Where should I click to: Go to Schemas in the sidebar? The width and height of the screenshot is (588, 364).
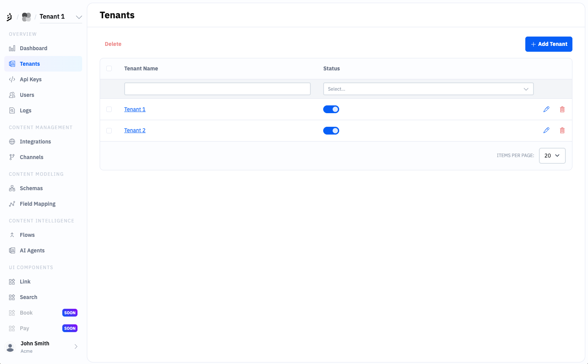(31, 188)
